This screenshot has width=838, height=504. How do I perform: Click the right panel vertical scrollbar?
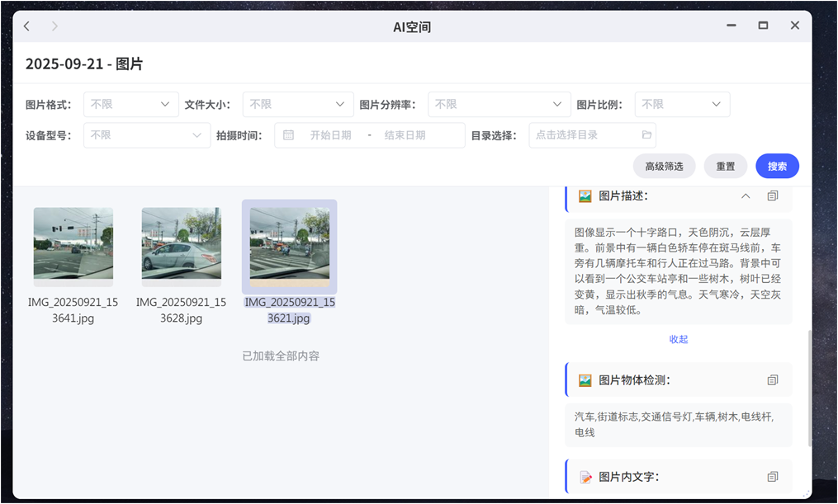[x=809, y=389]
